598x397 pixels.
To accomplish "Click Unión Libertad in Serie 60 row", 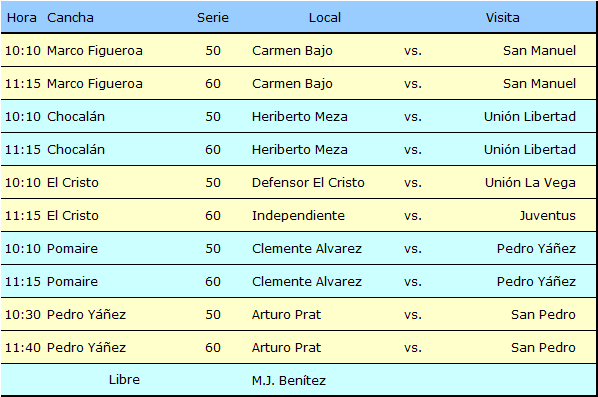I will point(530,149).
